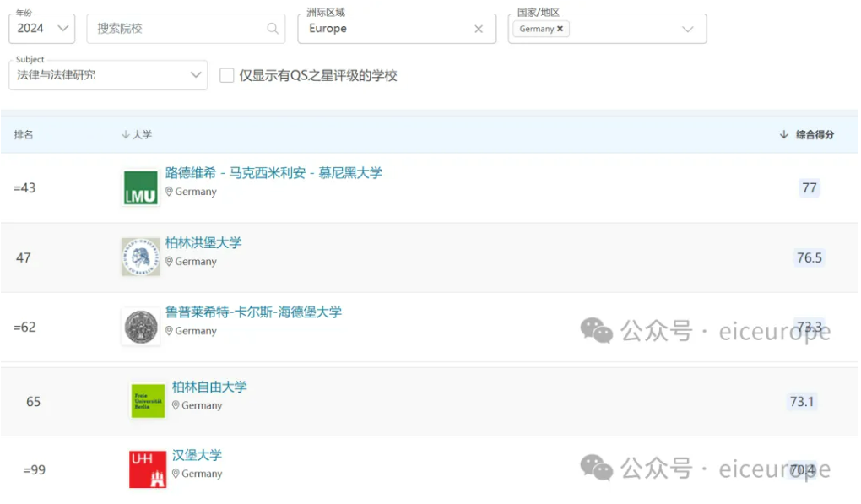This screenshot has height=504, width=861.
Task: Open the 柏林自由大学 link
Action: 209,387
